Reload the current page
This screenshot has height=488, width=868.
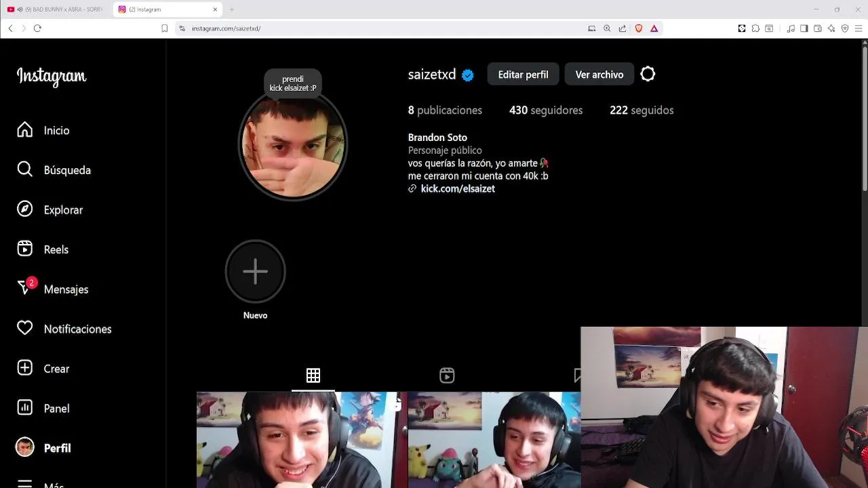tap(37, 28)
